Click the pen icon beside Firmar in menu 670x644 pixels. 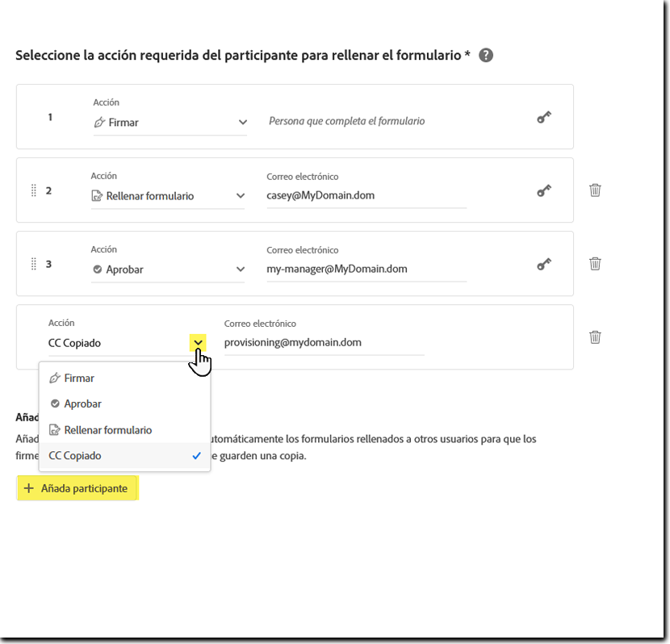click(55, 377)
